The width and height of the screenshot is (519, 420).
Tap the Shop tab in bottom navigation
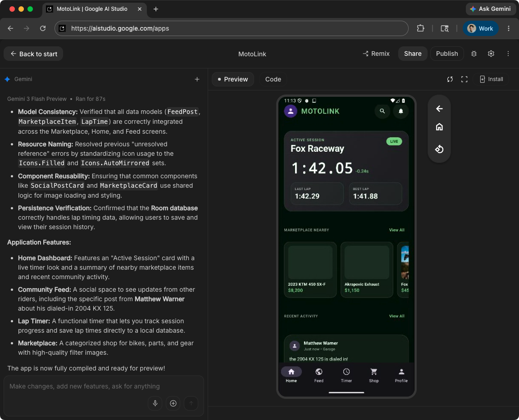coord(373,375)
